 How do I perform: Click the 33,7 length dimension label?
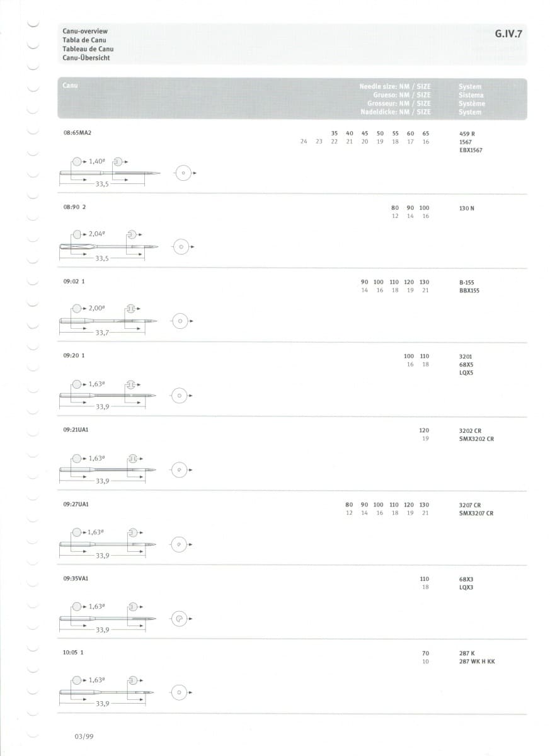pos(101,333)
